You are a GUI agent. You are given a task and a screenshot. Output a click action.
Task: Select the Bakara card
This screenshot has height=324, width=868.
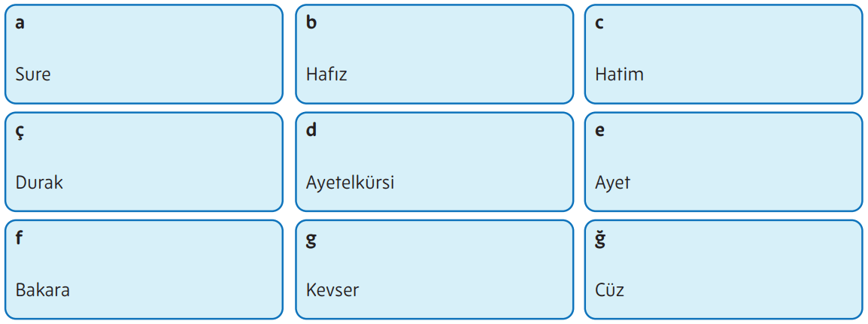coord(144,269)
